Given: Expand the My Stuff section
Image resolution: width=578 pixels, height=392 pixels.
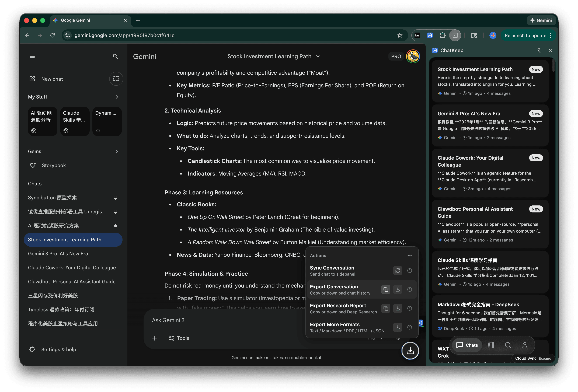Looking at the screenshot, I should pos(117,97).
